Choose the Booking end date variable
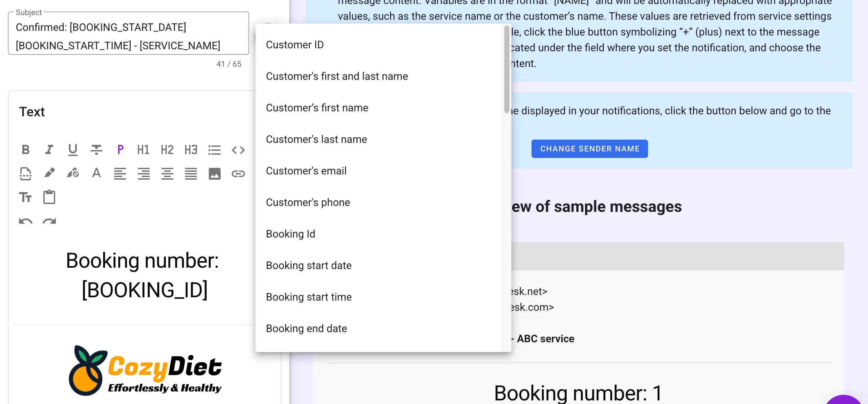 click(x=306, y=328)
